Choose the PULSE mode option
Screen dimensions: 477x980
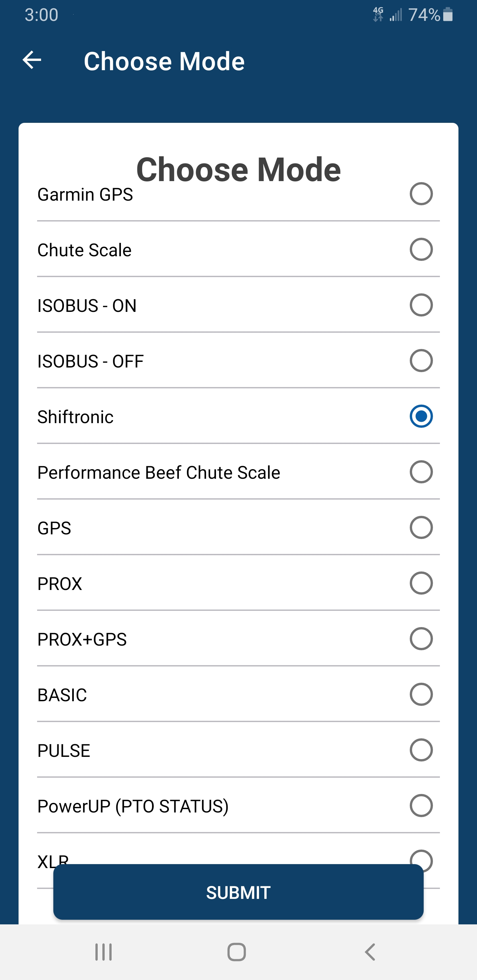[421, 750]
